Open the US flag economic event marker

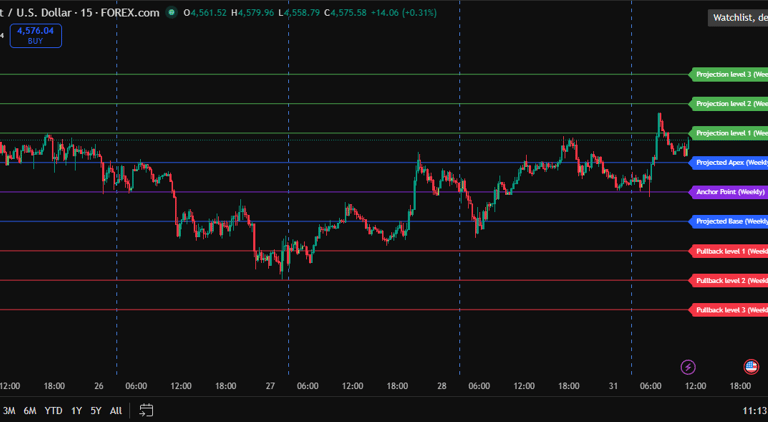tap(751, 367)
